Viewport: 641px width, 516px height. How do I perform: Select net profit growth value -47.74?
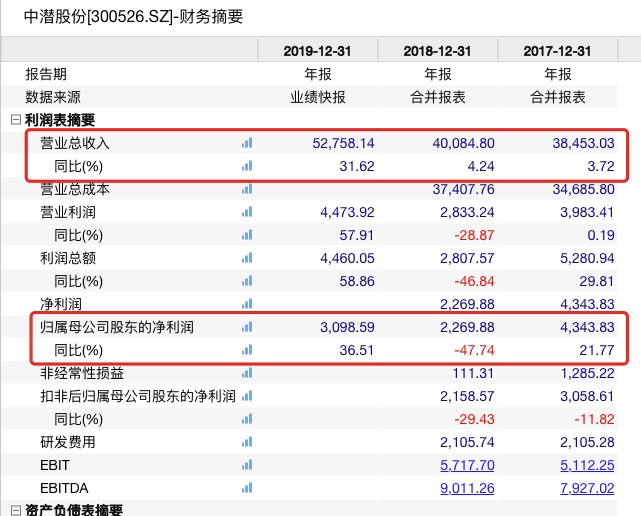pos(474,350)
